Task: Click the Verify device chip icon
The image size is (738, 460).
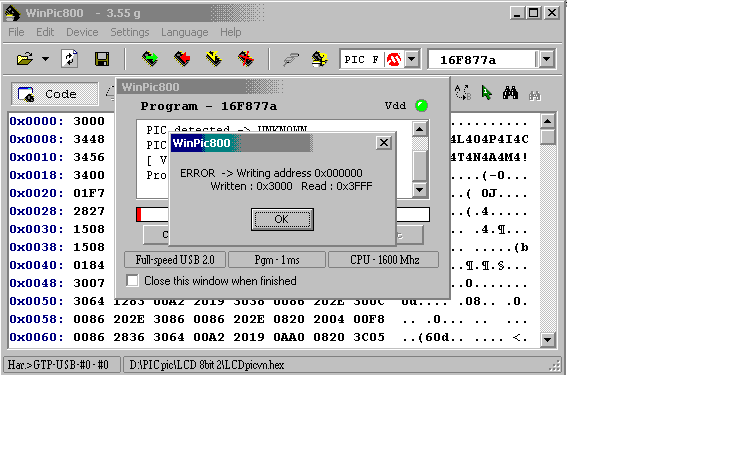Action: coord(214,59)
